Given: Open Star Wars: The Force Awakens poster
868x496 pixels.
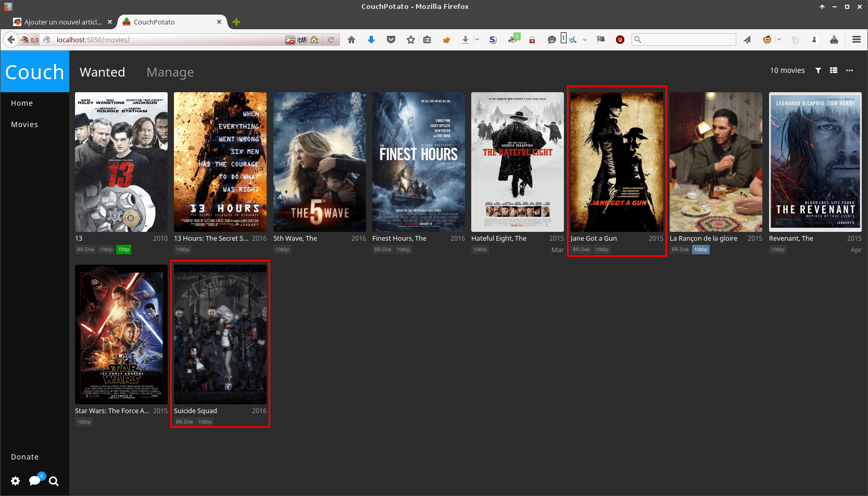Looking at the screenshot, I should 121,334.
